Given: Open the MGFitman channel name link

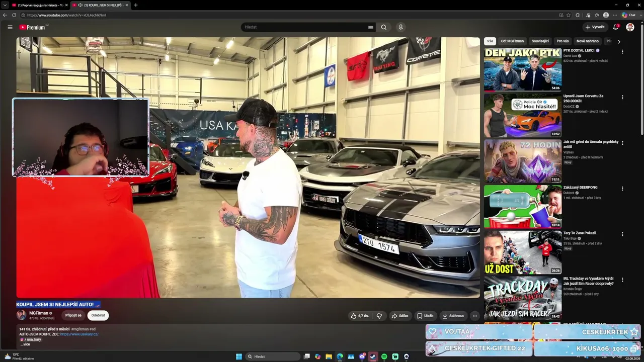Looking at the screenshot, I should (39, 313).
